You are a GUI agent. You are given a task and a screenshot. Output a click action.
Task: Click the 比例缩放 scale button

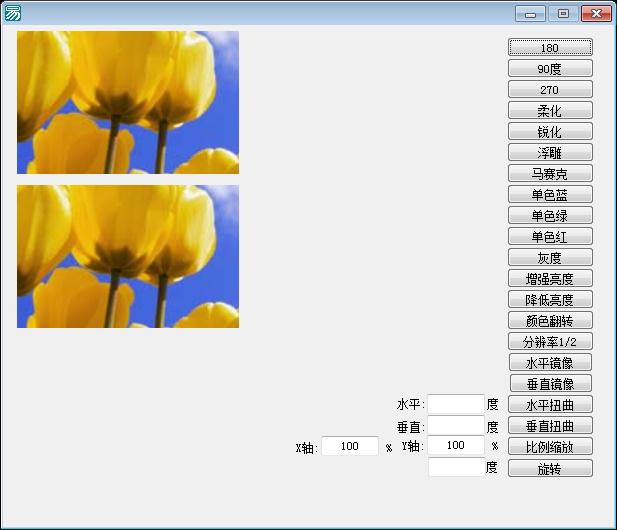[x=550, y=447]
